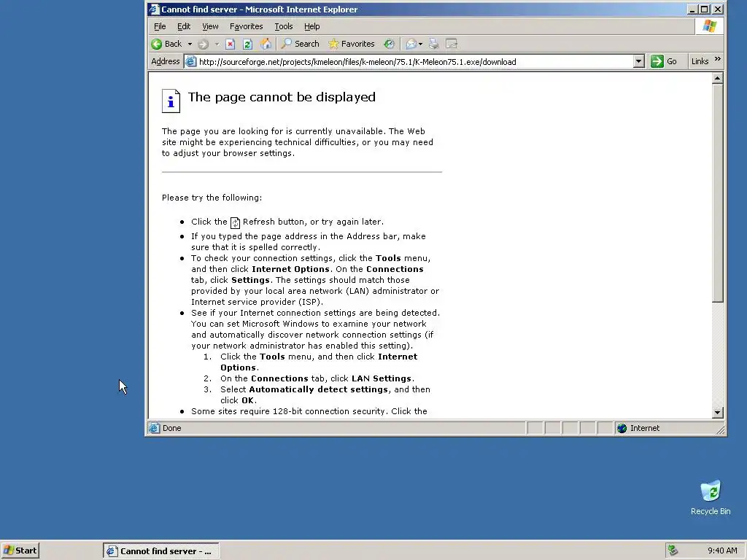Open the Edit menu
The height and width of the screenshot is (560, 747).
pos(184,27)
